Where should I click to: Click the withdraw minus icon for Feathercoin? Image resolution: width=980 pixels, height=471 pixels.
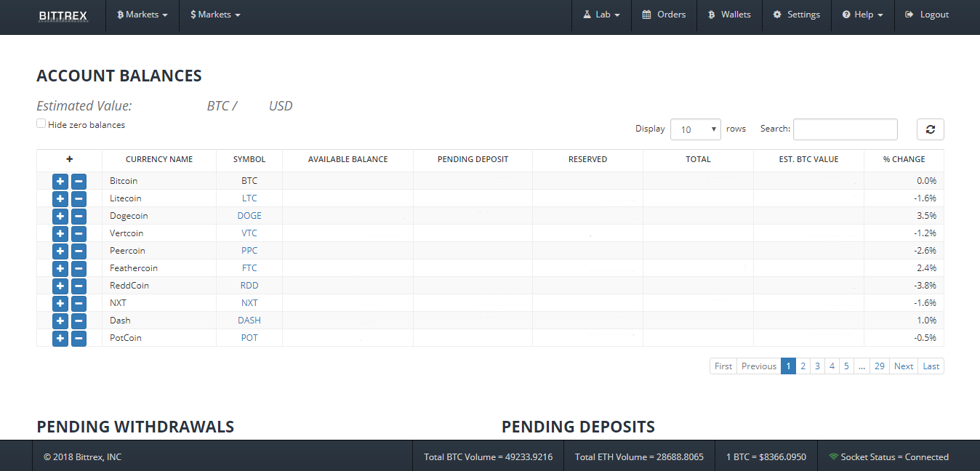click(79, 268)
